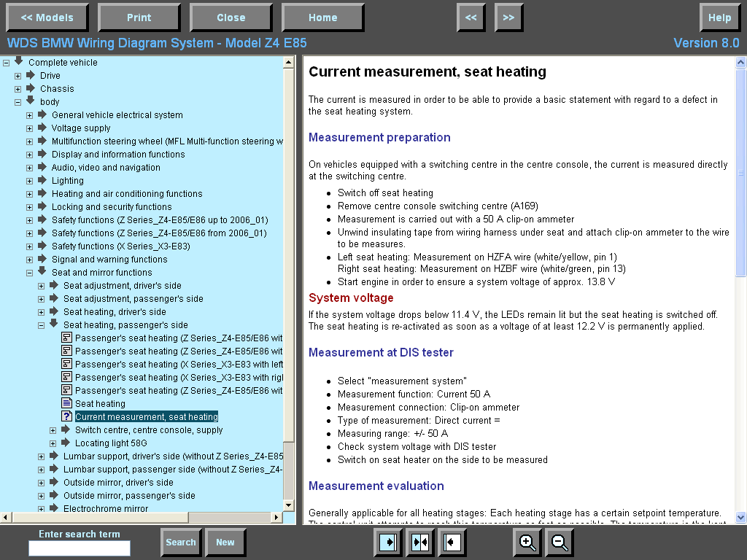
Task: Click the down arrow icon beside body
Action: click(x=31, y=101)
